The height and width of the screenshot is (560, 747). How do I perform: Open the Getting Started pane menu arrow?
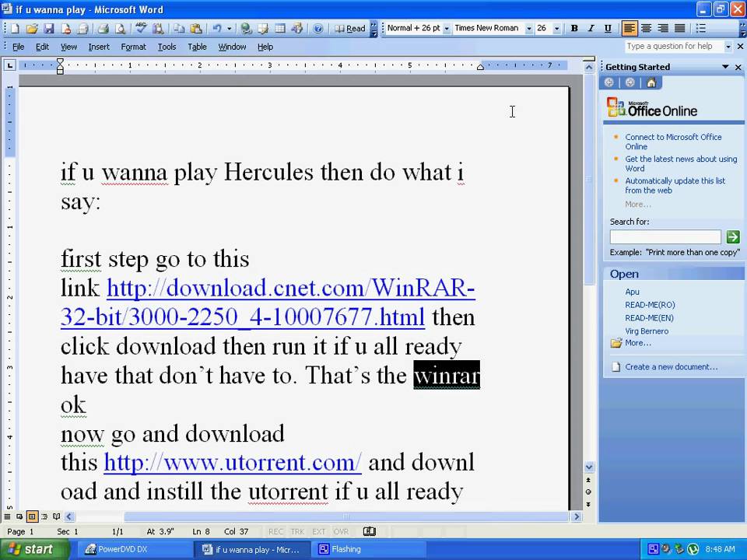coord(725,67)
